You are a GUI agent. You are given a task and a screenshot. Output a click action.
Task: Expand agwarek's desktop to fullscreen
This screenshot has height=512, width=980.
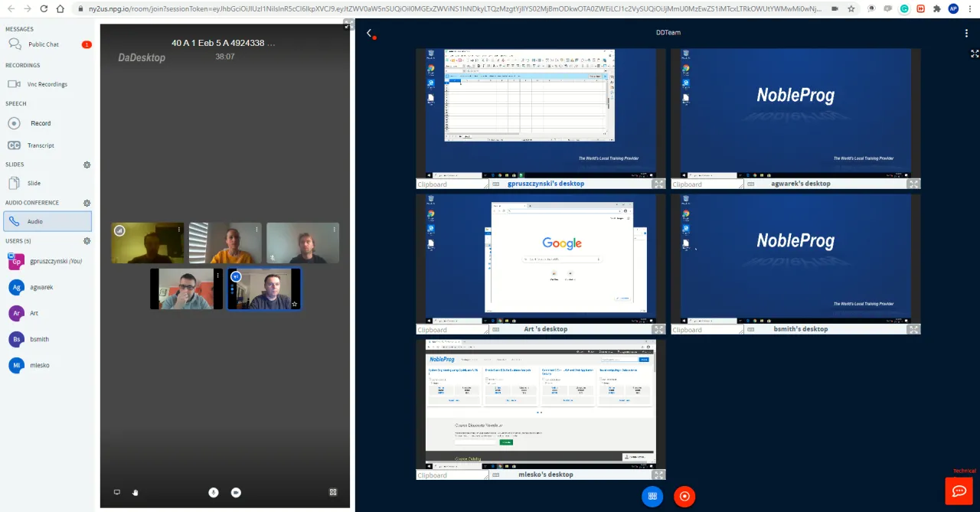[x=913, y=184]
